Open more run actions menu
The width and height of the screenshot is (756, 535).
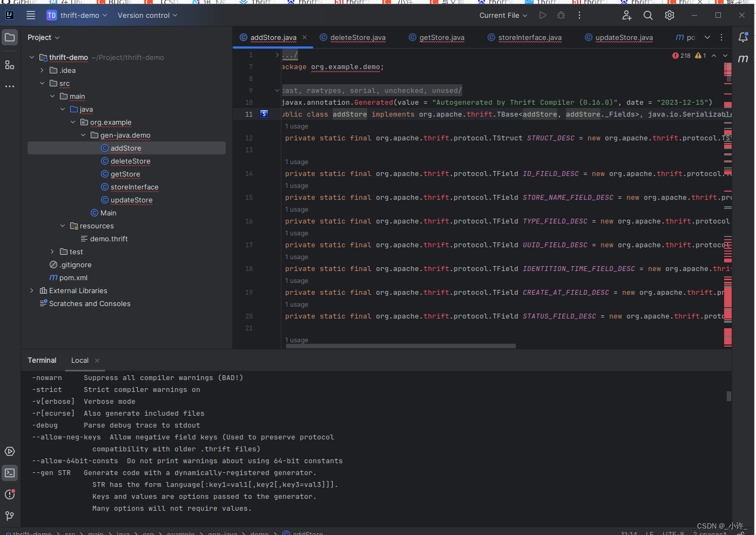[579, 15]
